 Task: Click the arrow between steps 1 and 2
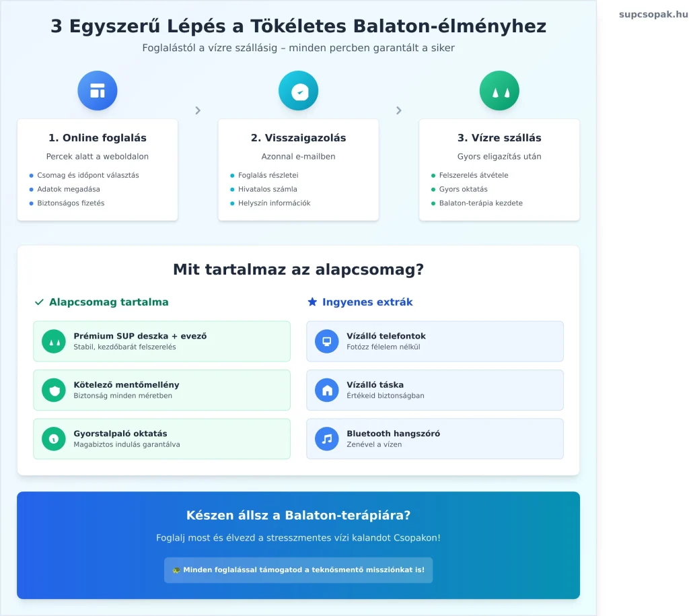(x=198, y=110)
